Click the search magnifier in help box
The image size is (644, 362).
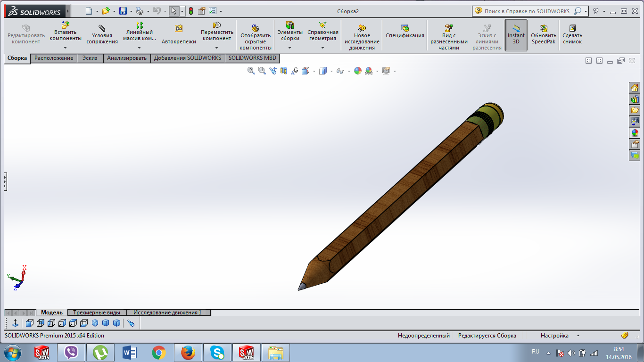577,11
